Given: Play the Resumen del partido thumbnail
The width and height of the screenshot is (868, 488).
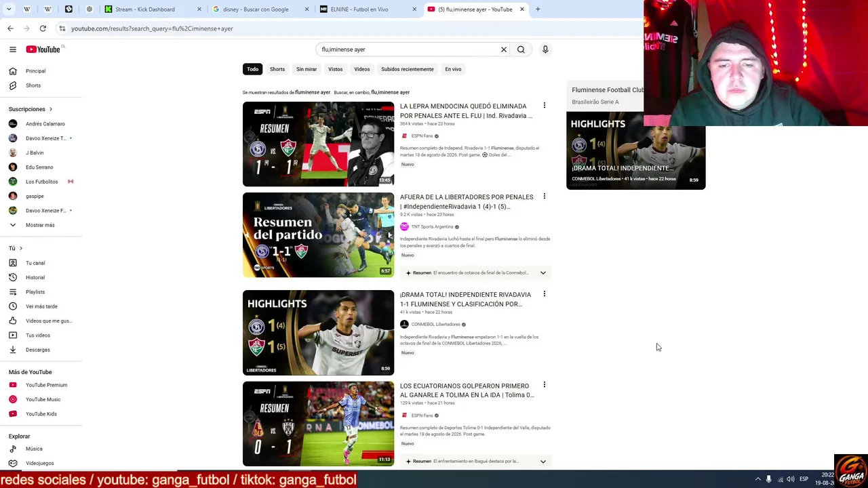Looking at the screenshot, I should [318, 235].
